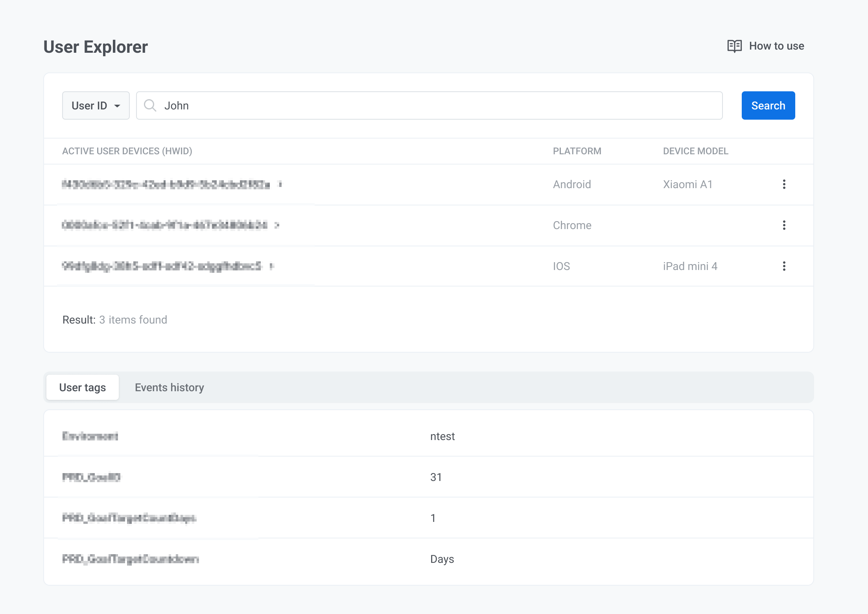Click the 3 items found result text

pos(133,320)
